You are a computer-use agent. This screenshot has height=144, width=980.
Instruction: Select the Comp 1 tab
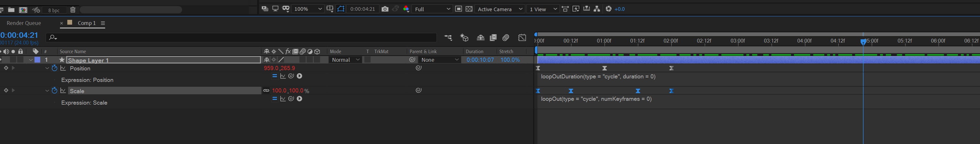click(87, 23)
